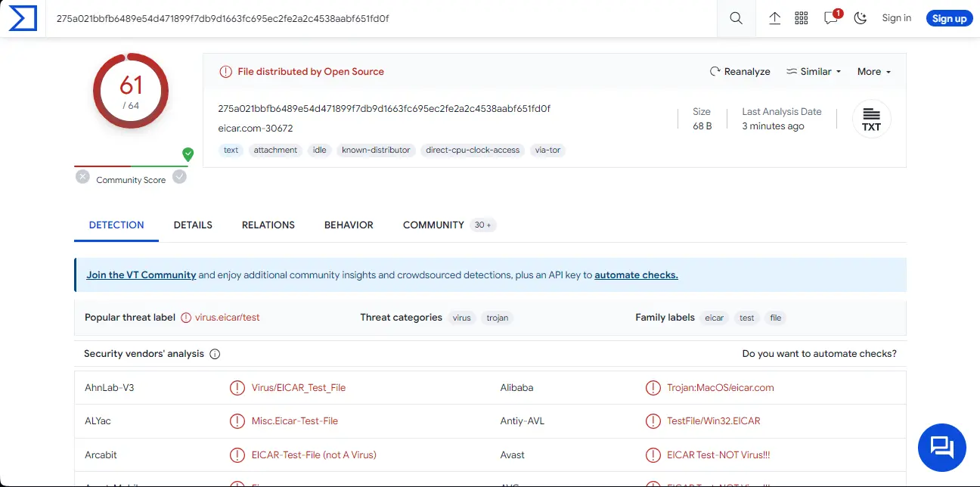Click TestFile/Win32.EICAR detection text
The height and width of the screenshot is (487, 980).
pyautogui.click(x=714, y=421)
